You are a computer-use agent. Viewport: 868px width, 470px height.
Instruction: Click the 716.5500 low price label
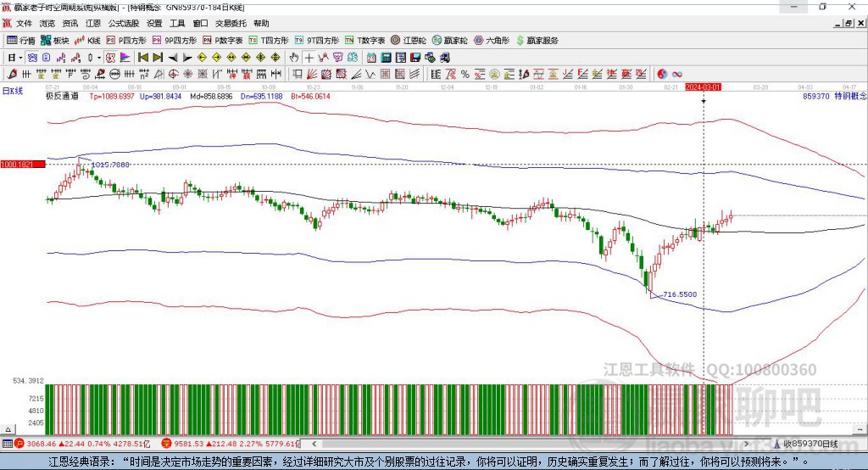tap(680, 294)
